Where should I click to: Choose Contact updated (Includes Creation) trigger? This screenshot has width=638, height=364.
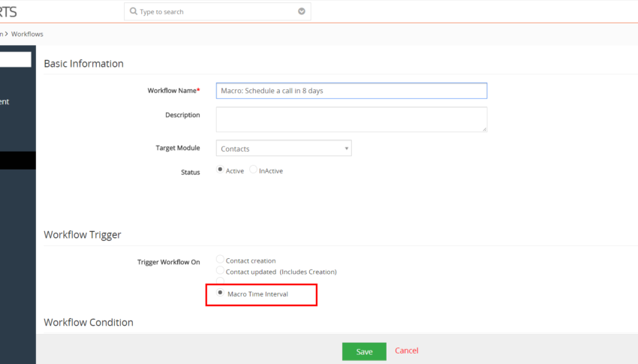[x=220, y=270]
